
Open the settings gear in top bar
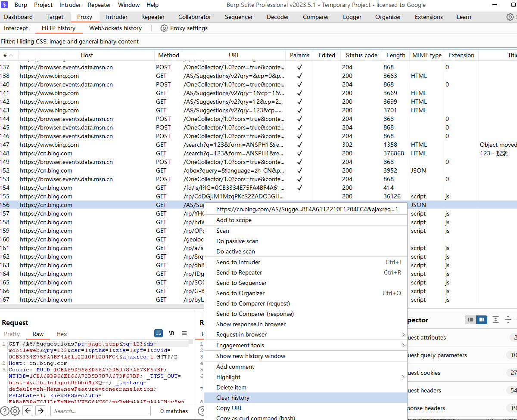point(510,17)
